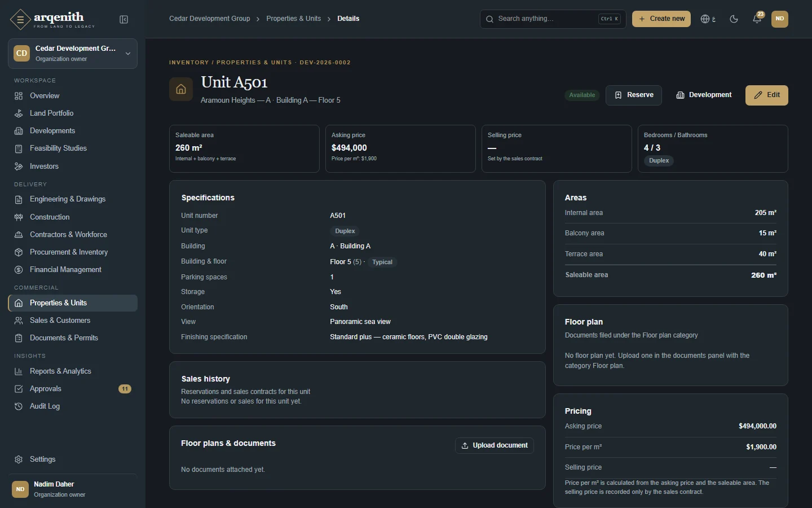Image resolution: width=812 pixels, height=508 pixels.
Task: Click Cedar Development Group breadcrumb
Action: point(210,19)
